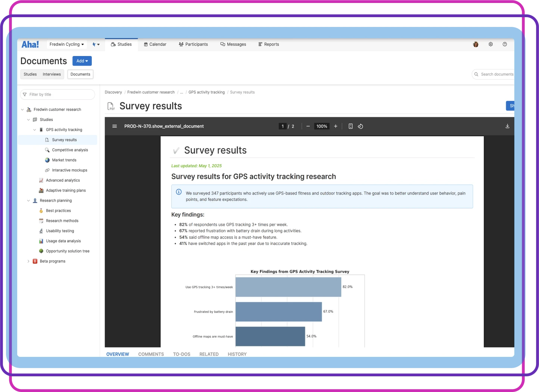Switch to the COMMENTS tab
The image size is (539, 392).
tap(151, 354)
